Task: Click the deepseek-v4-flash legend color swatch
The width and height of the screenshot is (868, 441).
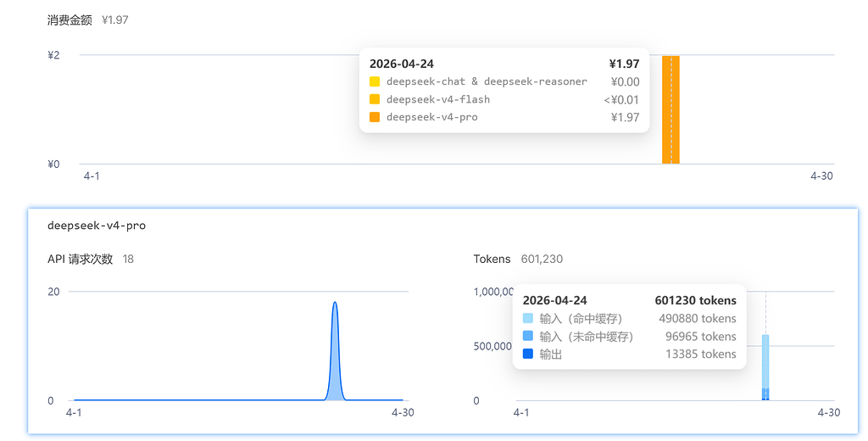Action: pos(375,99)
